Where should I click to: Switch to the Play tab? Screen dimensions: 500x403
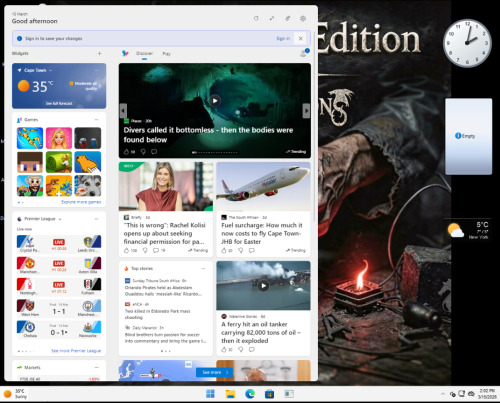(166, 54)
